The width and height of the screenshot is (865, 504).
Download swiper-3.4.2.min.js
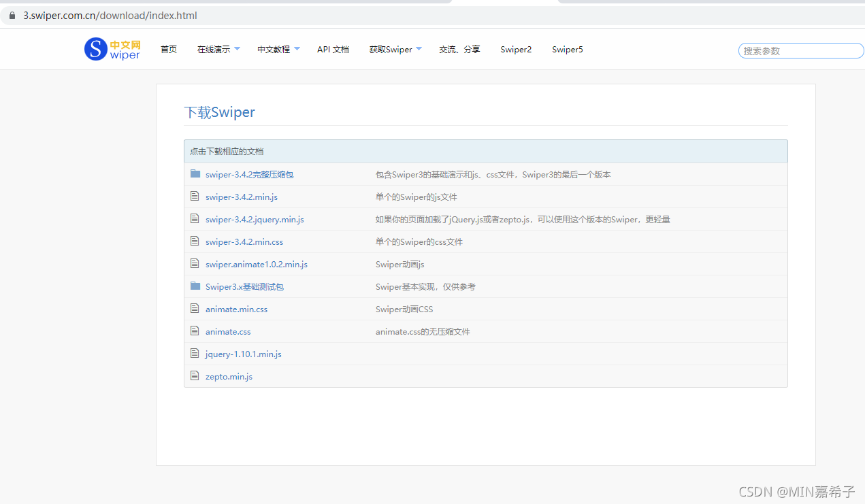(242, 197)
